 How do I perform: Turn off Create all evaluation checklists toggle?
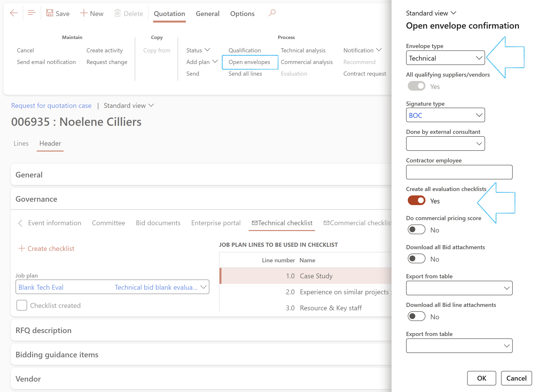416,201
